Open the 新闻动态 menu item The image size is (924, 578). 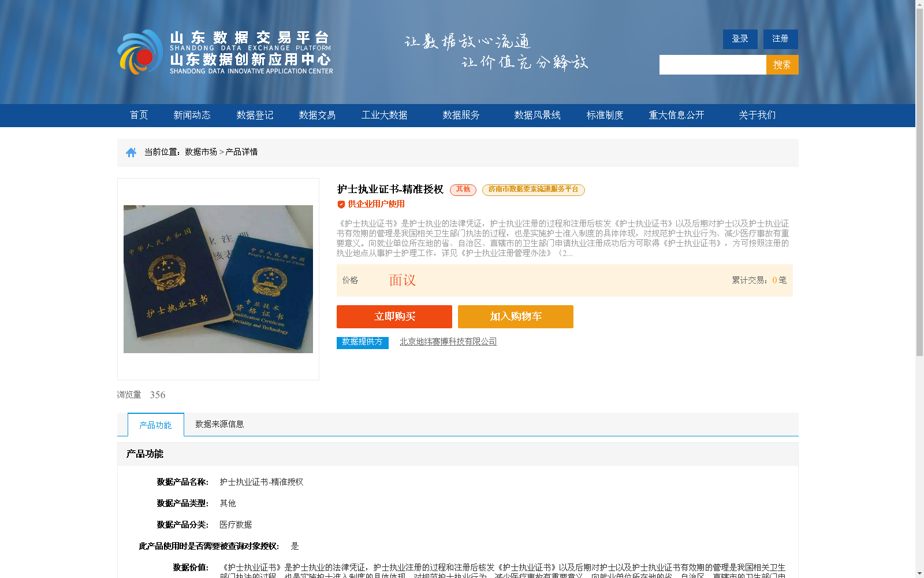click(192, 115)
